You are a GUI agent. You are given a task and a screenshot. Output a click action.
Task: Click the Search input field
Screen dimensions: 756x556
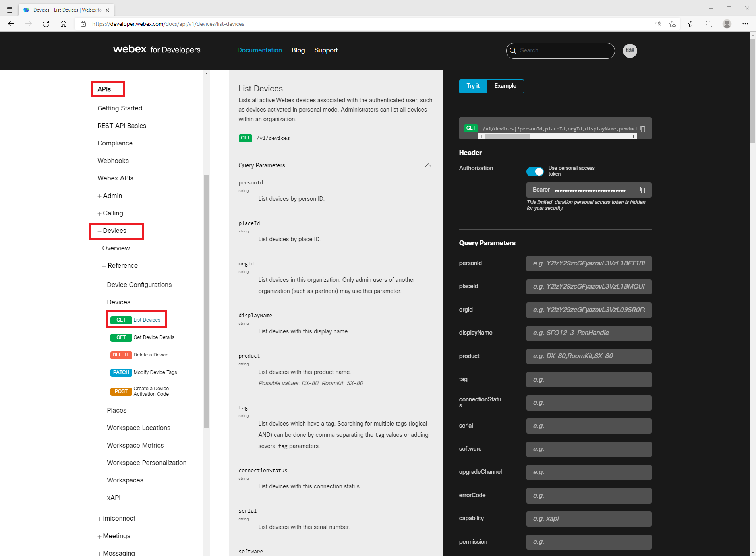click(560, 51)
